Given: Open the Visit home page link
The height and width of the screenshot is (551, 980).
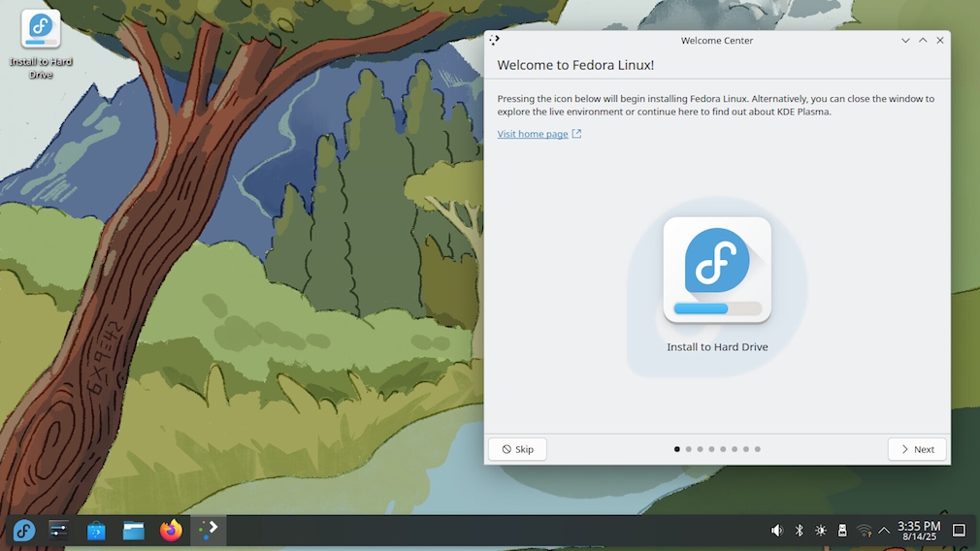Looking at the screenshot, I should [533, 134].
